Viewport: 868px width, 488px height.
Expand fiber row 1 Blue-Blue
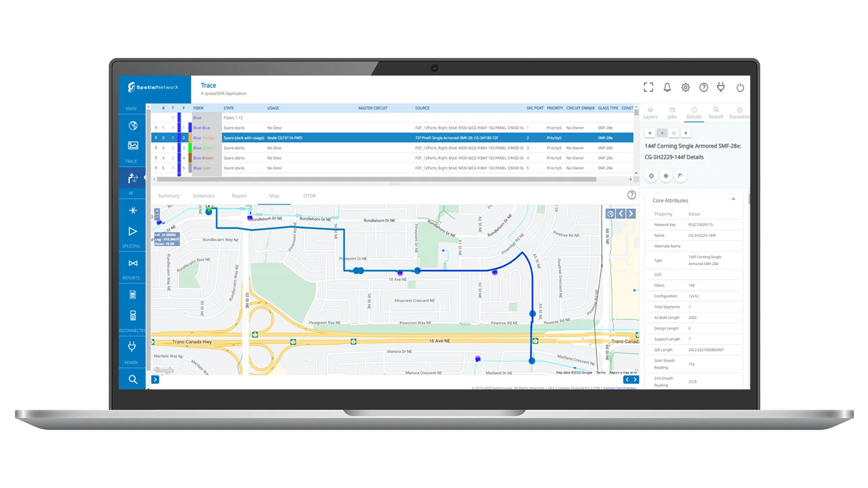tap(156, 128)
